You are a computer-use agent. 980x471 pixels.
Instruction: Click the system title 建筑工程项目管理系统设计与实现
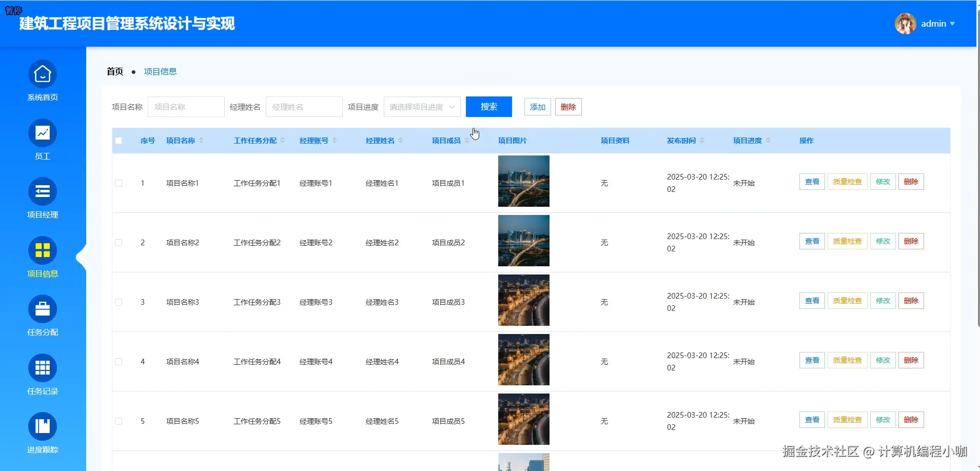point(127,24)
